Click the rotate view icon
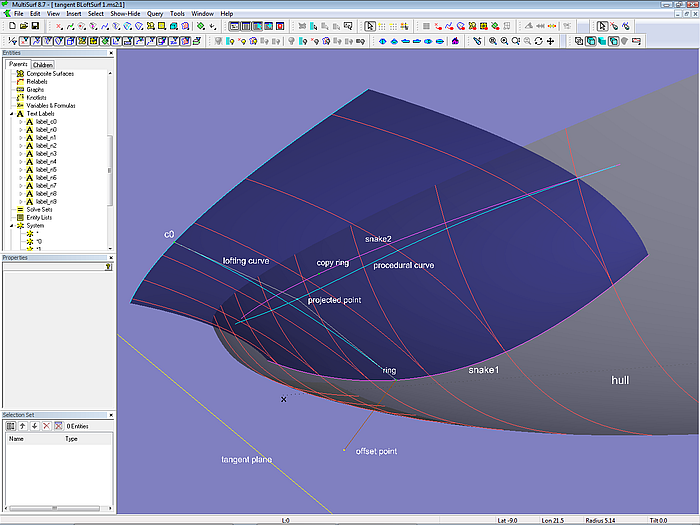 [539, 41]
